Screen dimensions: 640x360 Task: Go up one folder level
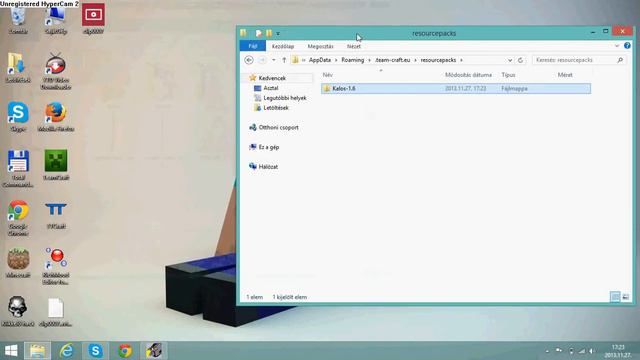pyautogui.click(x=284, y=60)
